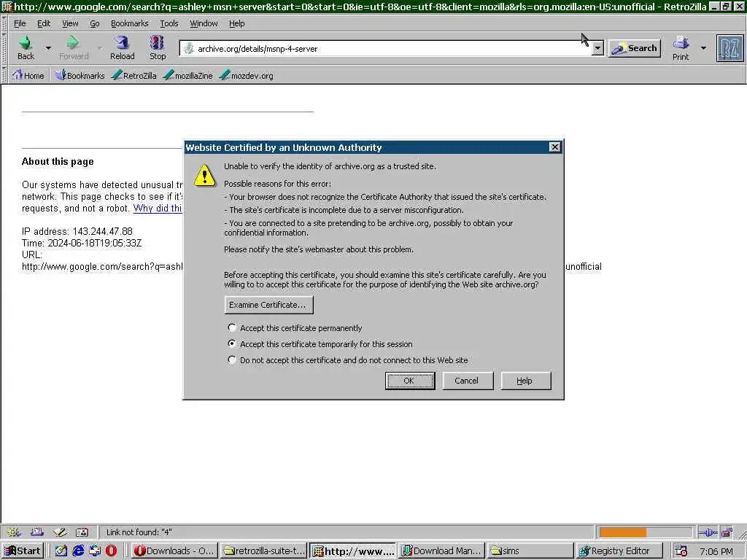
Task: Click the warning triangle icon in the dialog
Action: [204, 175]
